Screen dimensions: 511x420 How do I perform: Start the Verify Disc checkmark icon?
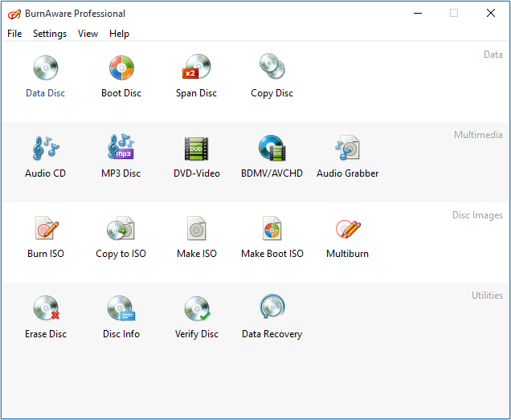pyautogui.click(x=197, y=308)
